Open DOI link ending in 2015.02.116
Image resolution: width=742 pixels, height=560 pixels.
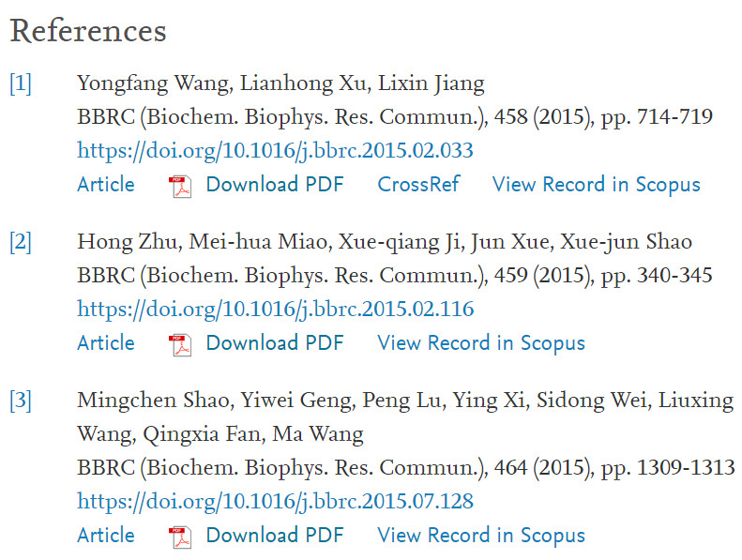coord(275,309)
